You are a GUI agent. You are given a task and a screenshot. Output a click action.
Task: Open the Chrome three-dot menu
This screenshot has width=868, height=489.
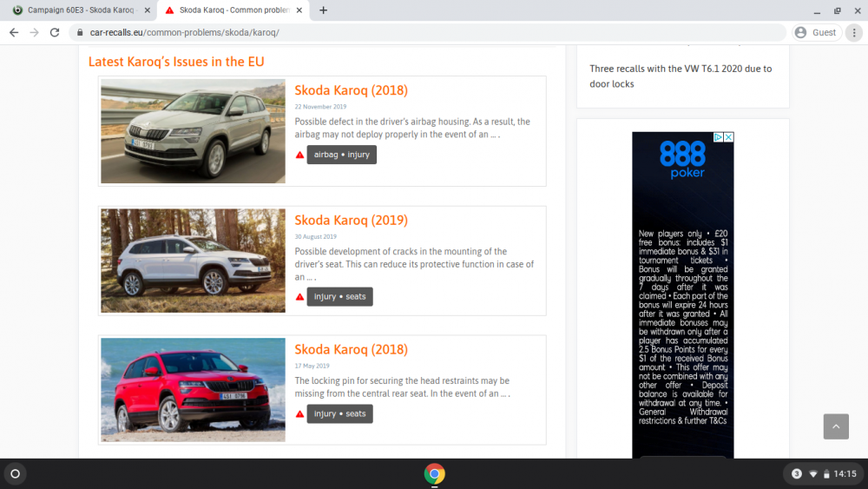[x=854, y=33]
